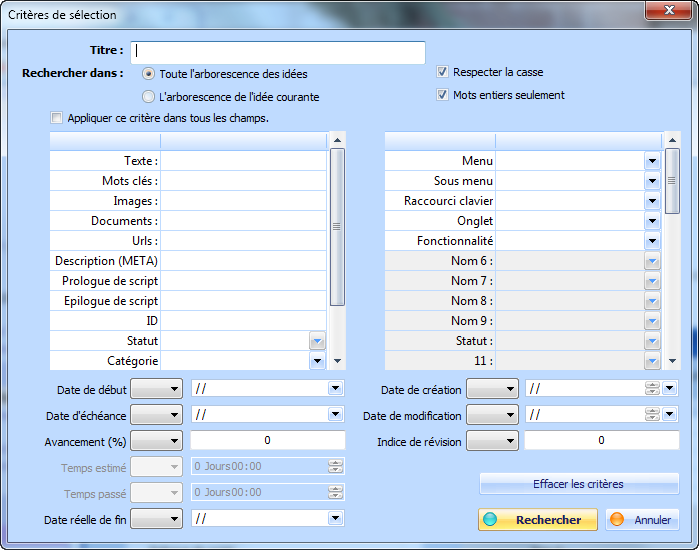Click left list scrollbar down arrow
The height and width of the screenshot is (550, 699).
coord(337,361)
